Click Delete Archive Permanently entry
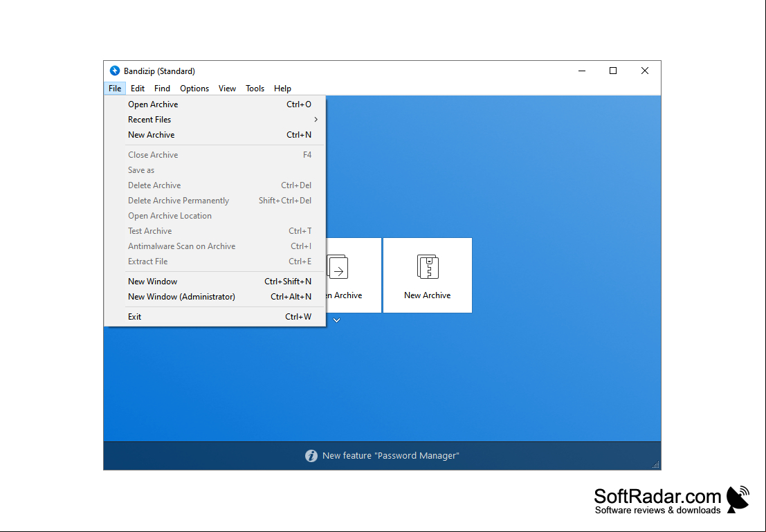766x532 pixels. 215,201
